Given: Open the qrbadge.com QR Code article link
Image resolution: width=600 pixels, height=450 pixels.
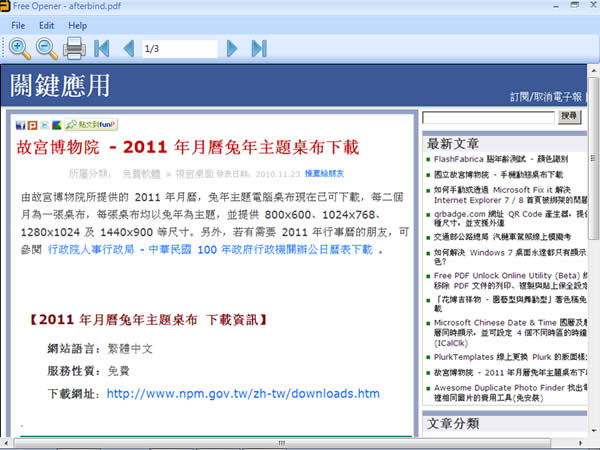Looking at the screenshot, I should pos(510,218).
